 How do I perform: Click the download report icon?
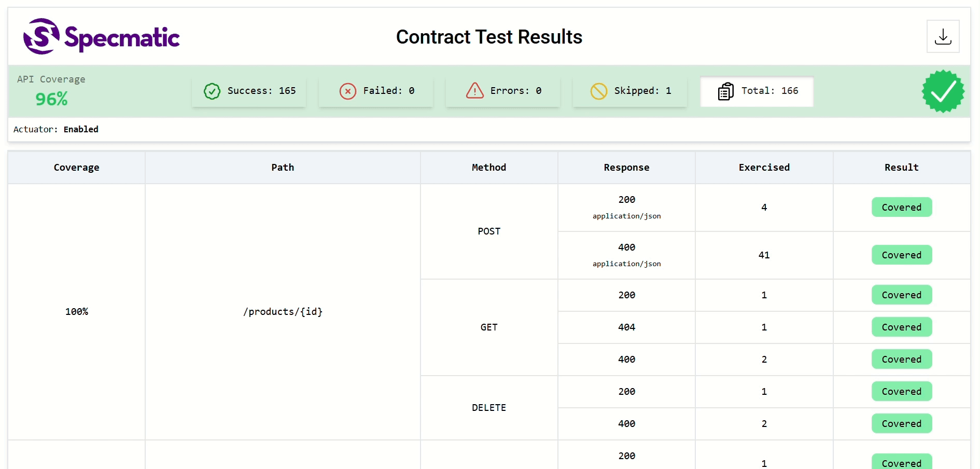(x=943, y=36)
